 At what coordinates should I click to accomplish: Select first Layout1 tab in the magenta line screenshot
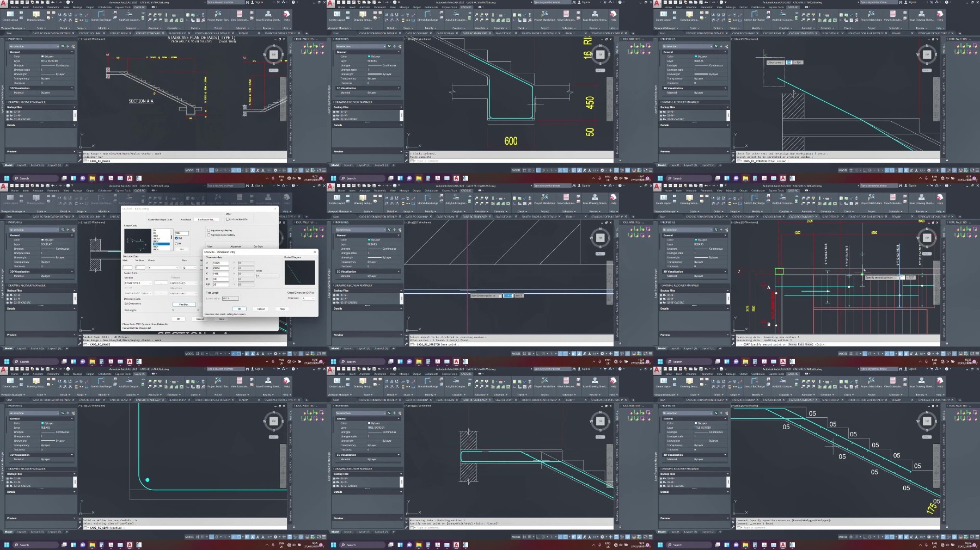[x=348, y=348]
